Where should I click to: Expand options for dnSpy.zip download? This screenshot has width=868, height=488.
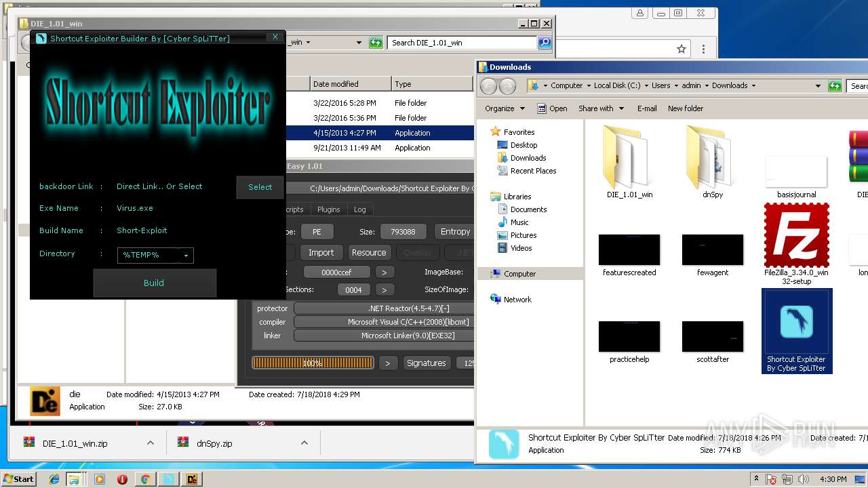[304, 443]
